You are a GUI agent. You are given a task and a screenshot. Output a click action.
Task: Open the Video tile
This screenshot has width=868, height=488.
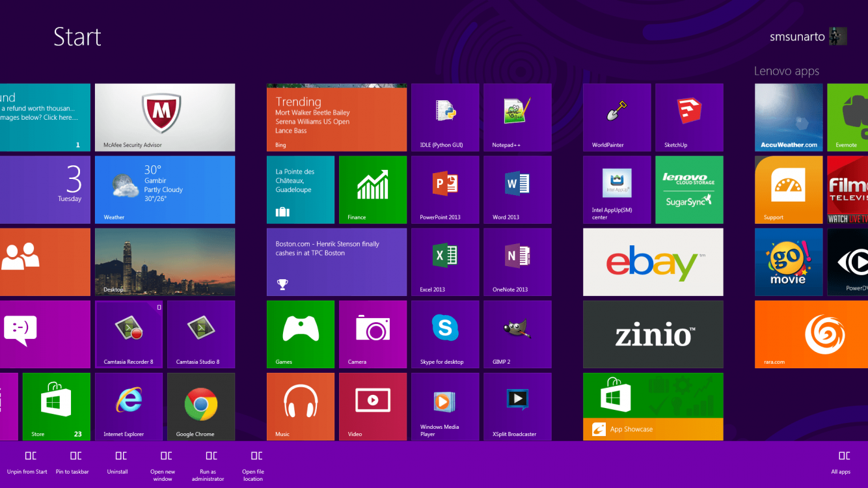click(373, 407)
